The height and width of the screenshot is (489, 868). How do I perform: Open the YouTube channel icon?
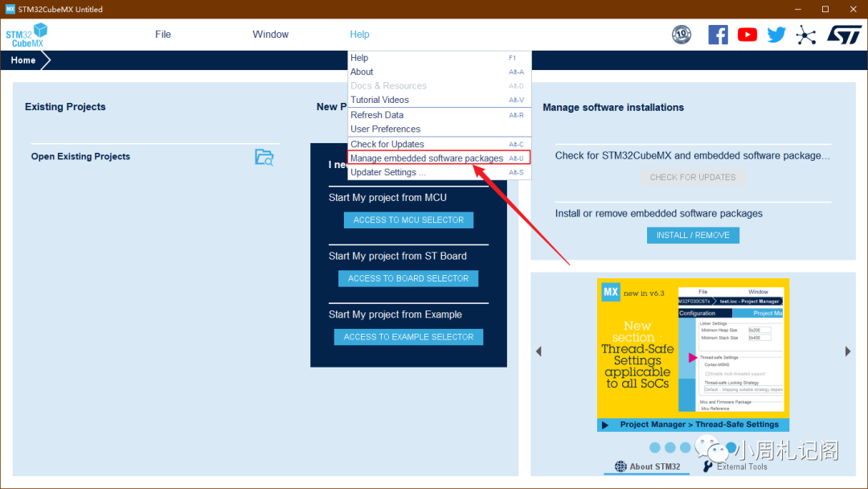tap(747, 35)
